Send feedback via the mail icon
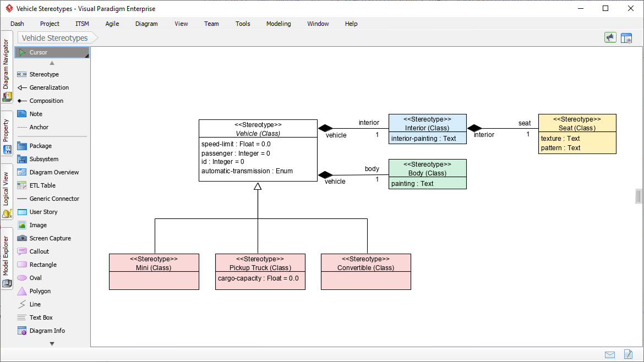Screen dimensions: 644x362 tap(610, 355)
